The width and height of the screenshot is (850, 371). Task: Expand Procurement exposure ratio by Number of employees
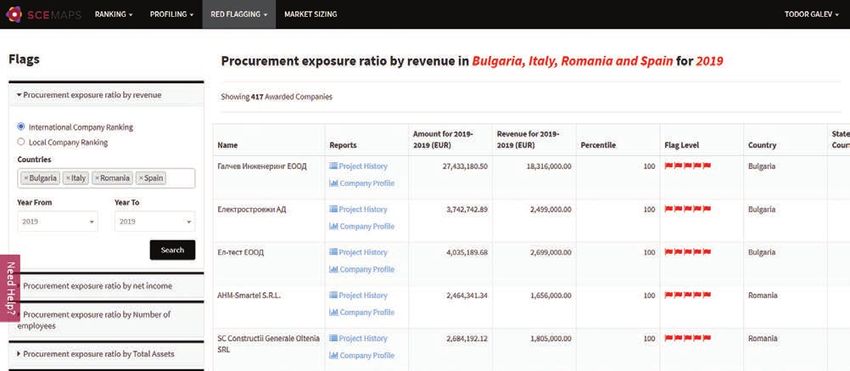pyautogui.click(x=106, y=320)
